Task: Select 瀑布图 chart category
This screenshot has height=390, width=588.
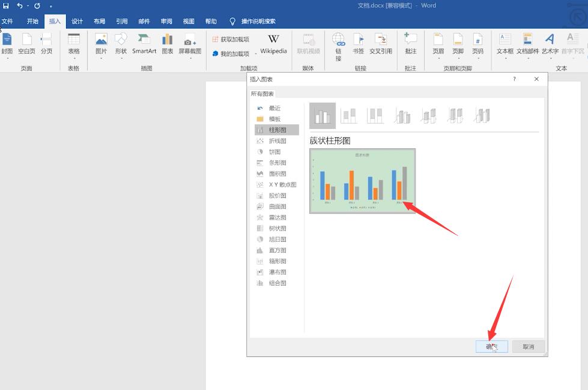Action: click(x=277, y=272)
